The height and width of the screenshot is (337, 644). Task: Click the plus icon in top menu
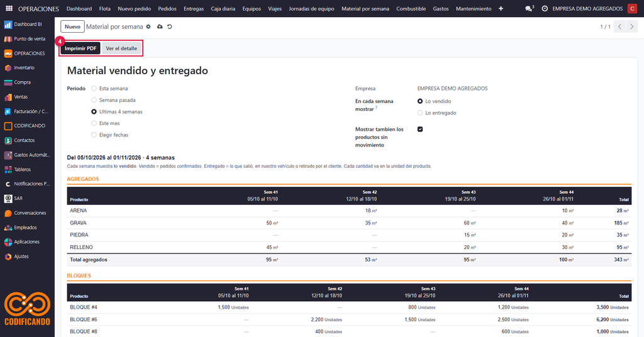click(501, 8)
